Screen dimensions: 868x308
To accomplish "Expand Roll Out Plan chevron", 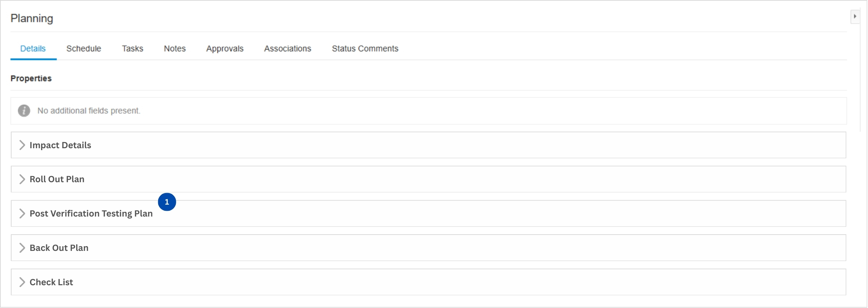I will pyautogui.click(x=22, y=179).
